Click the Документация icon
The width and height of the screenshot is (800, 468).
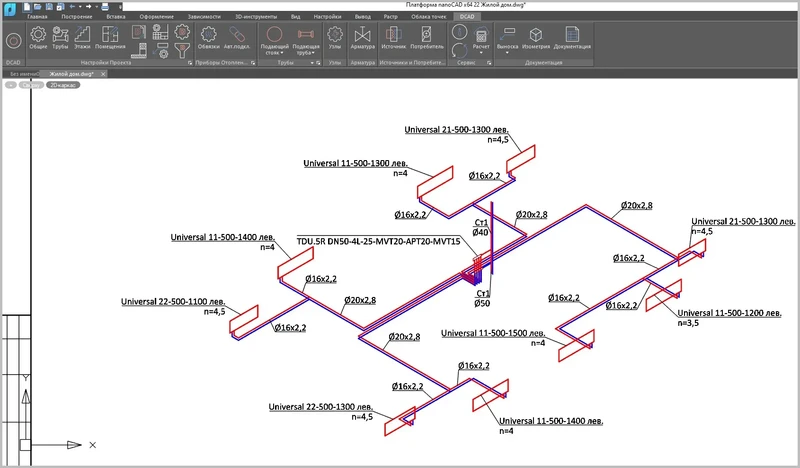point(572,38)
